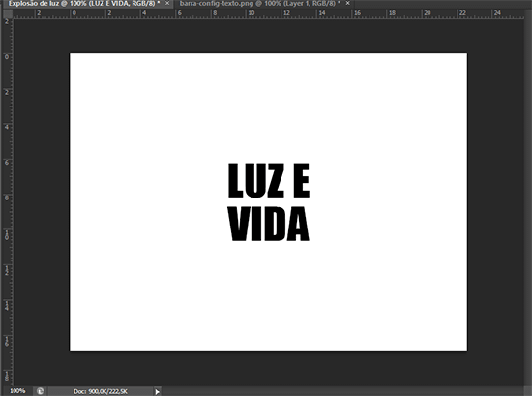Close the barra-config-texto.png tab
The height and width of the screenshot is (396, 532).
[x=348, y=3]
